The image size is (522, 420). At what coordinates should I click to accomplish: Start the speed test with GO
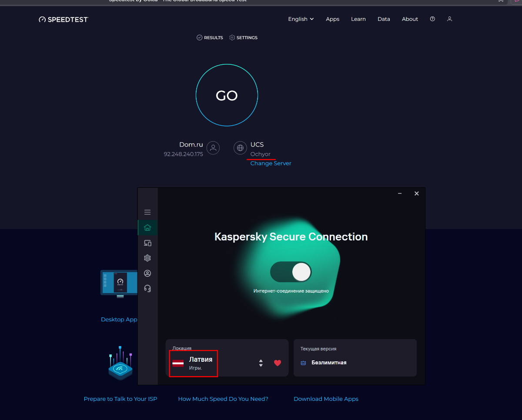coord(227,95)
